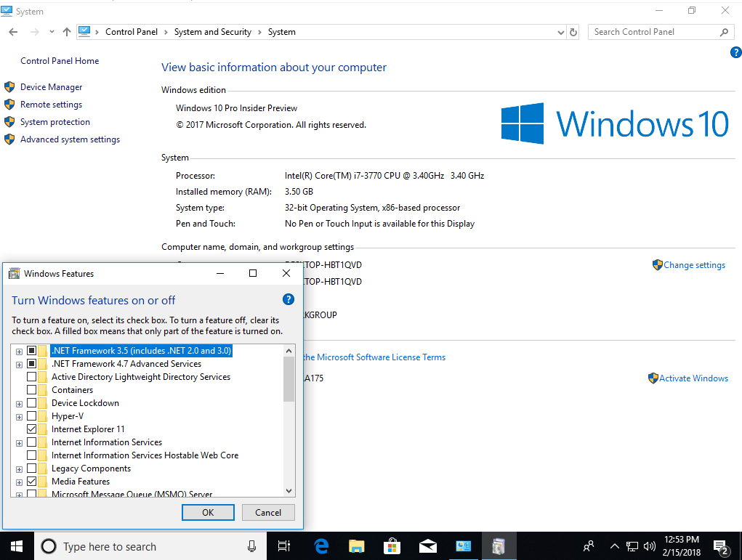Click the features list scrollbar thumb
This screenshot has height=560, width=742.
(289, 379)
